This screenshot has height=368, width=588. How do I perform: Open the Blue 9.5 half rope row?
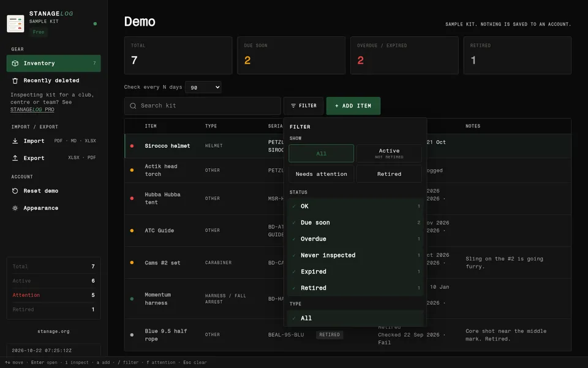(x=348, y=335)
